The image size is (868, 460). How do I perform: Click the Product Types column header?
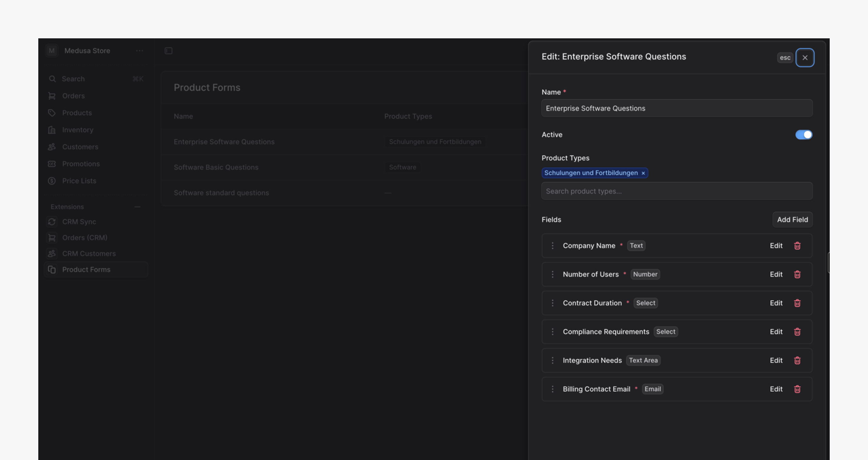tap(408, 116)
